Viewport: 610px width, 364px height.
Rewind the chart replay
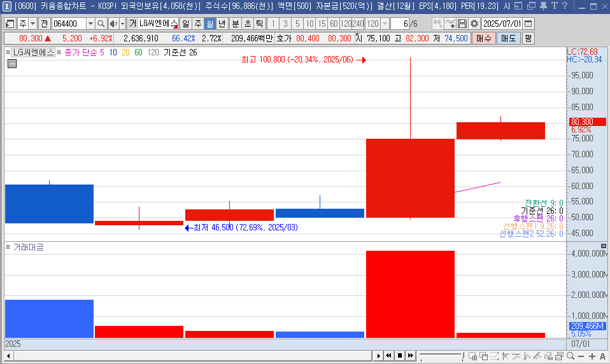[x=388, y=356]
